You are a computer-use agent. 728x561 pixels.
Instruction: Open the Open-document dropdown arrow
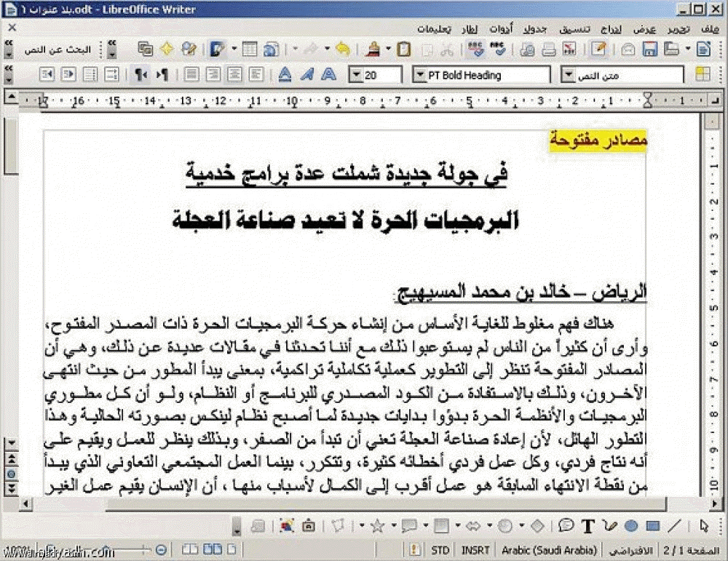[688, 49]
